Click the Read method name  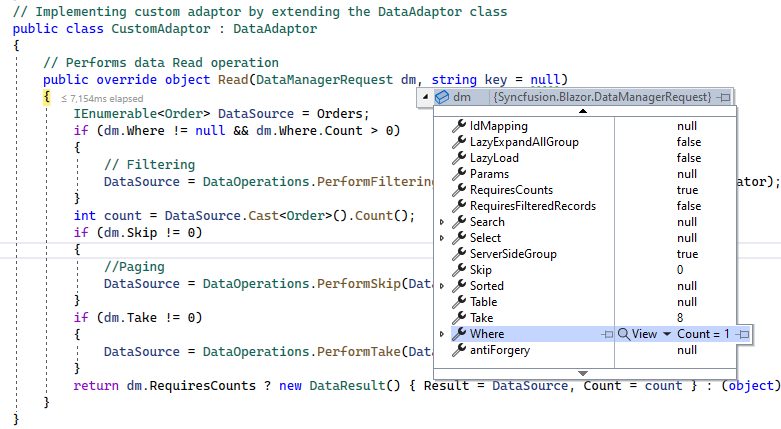point(233,80)
